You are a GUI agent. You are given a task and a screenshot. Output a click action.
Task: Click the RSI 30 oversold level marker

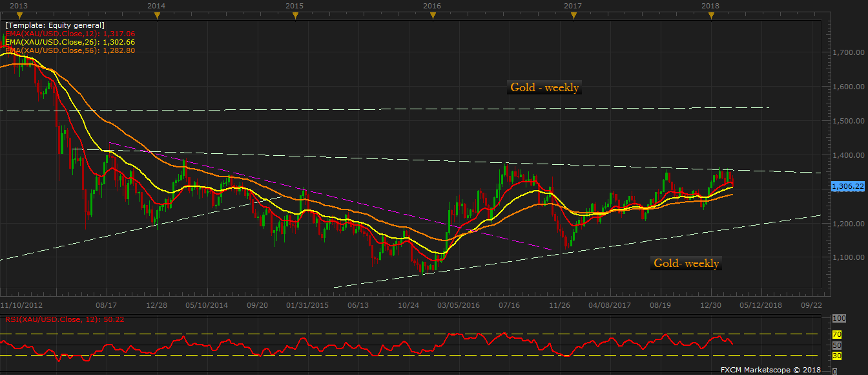pyautogui.click(x=835, y=355)
